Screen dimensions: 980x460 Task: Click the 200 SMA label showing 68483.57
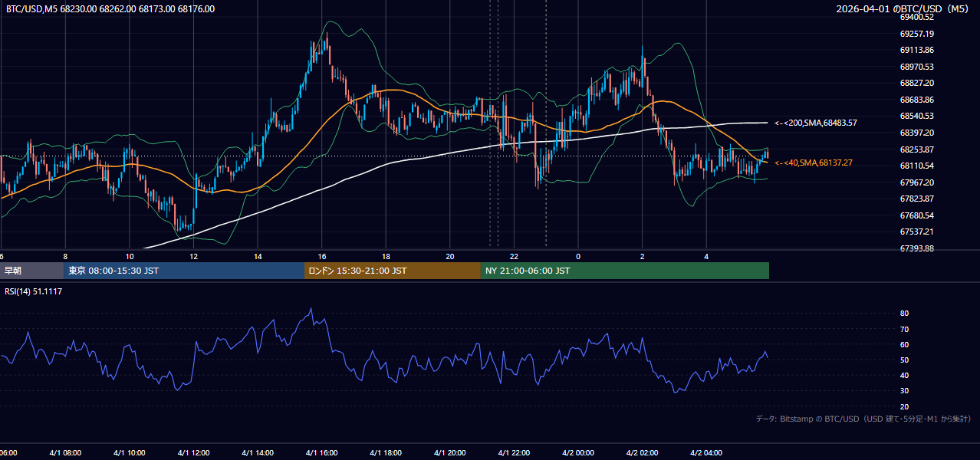pyautogui.click(x=816, y=123)
